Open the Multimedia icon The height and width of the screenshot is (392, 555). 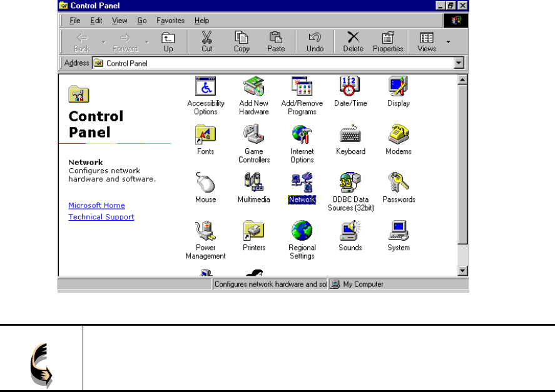tap(254, 188)
